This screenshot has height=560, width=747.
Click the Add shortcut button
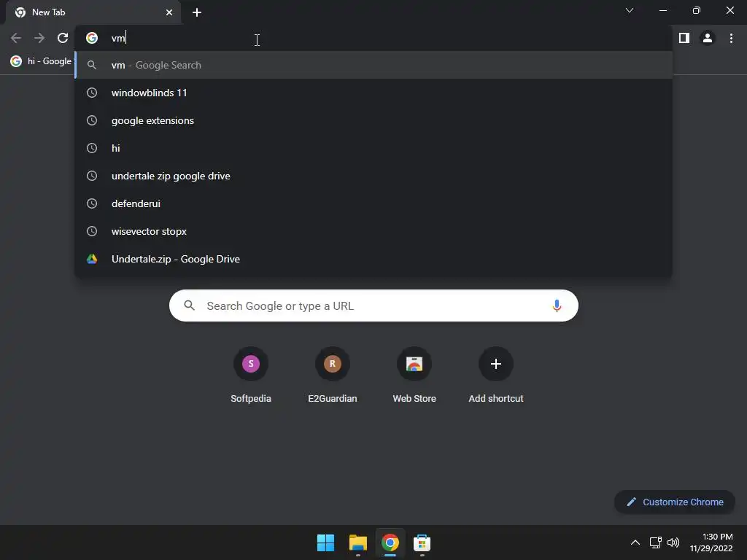[496, 376]
